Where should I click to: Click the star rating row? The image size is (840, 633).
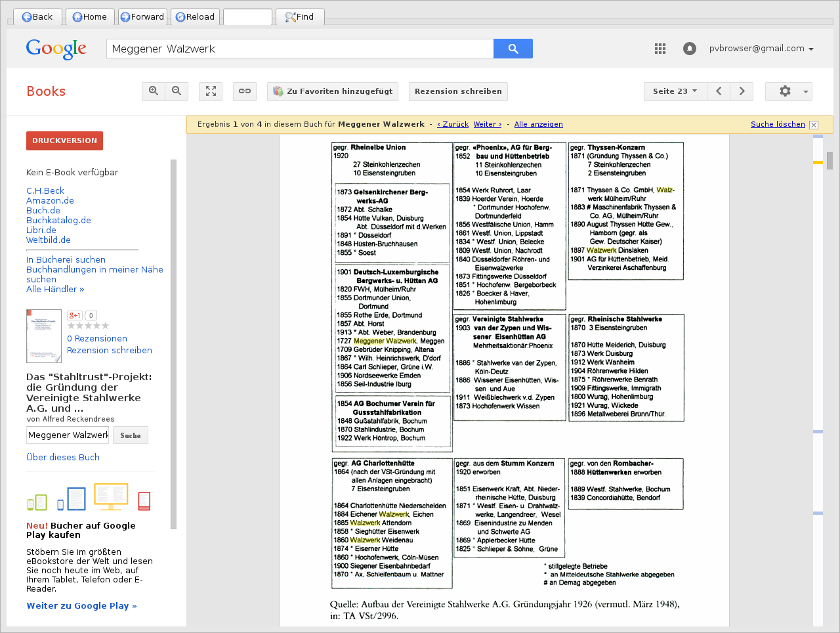[x=88, y=326]
